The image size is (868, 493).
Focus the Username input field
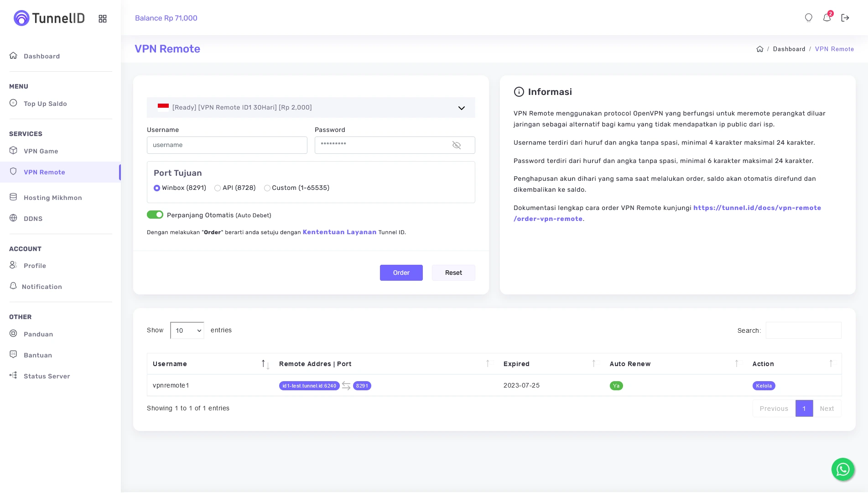pos(227,145)
